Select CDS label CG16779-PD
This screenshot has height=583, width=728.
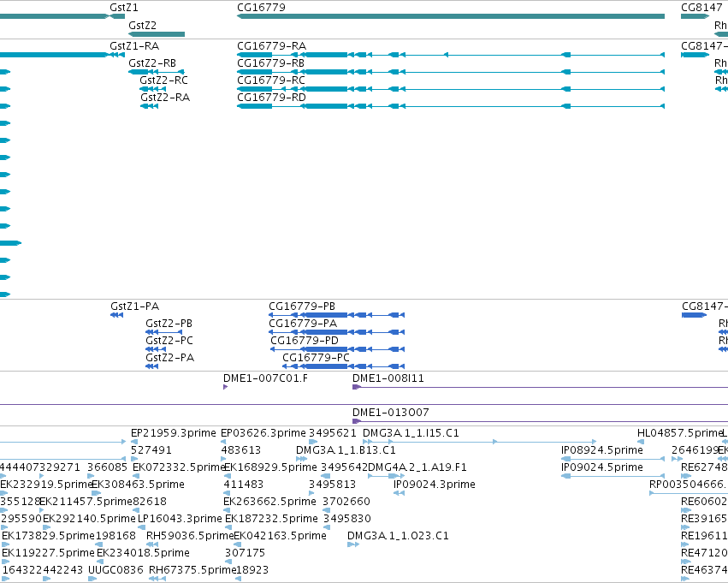click(305, 341)
